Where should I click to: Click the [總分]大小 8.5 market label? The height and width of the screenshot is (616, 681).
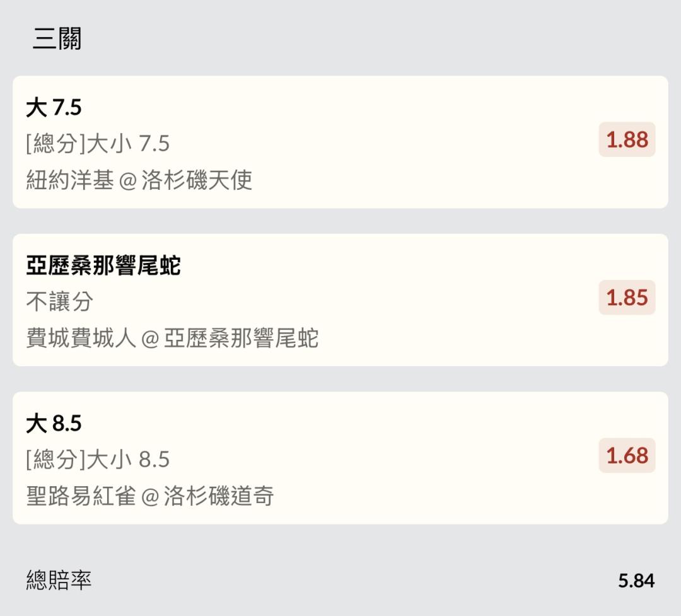pos(98,459)
